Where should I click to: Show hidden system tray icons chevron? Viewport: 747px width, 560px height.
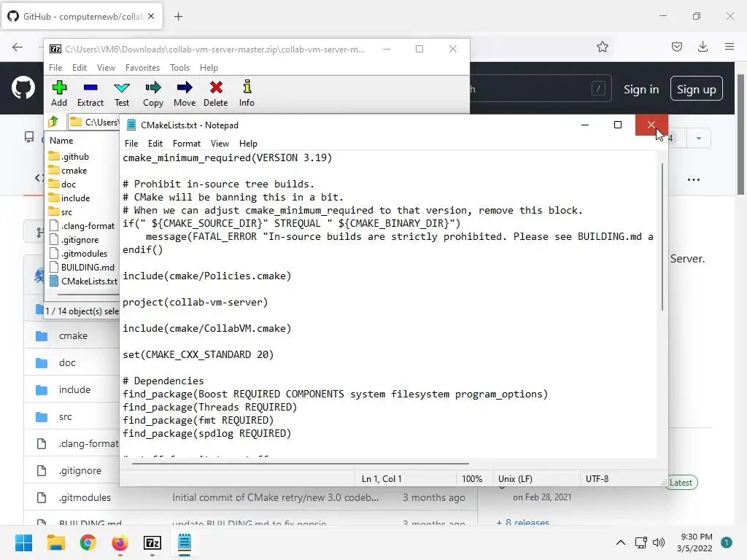[x=621, y=542]
